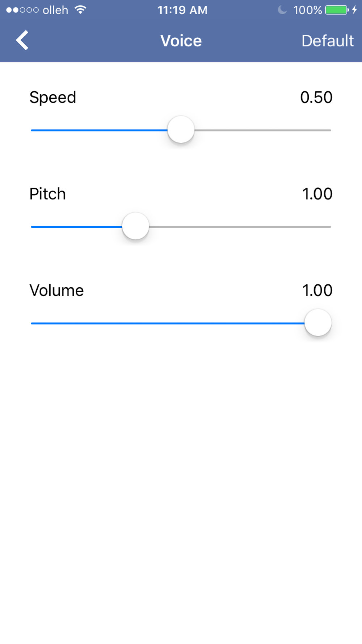
Task: Click the gray part of Pitch track
Action: [x=240, y=227]
